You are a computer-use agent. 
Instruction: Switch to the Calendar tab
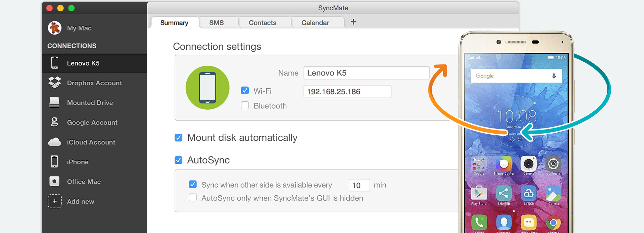pyautogui.click(x=315, y=23)
